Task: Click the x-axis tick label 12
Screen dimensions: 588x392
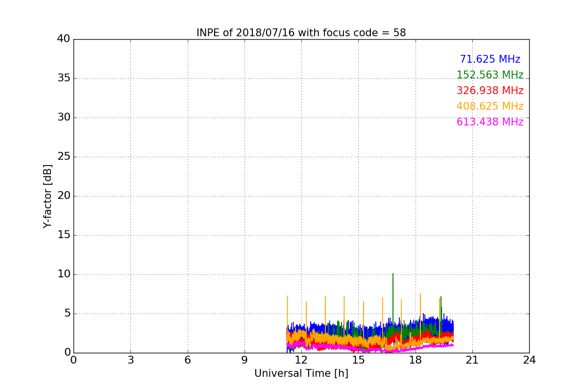Action: pyautogui.click(x=301, y=360)
